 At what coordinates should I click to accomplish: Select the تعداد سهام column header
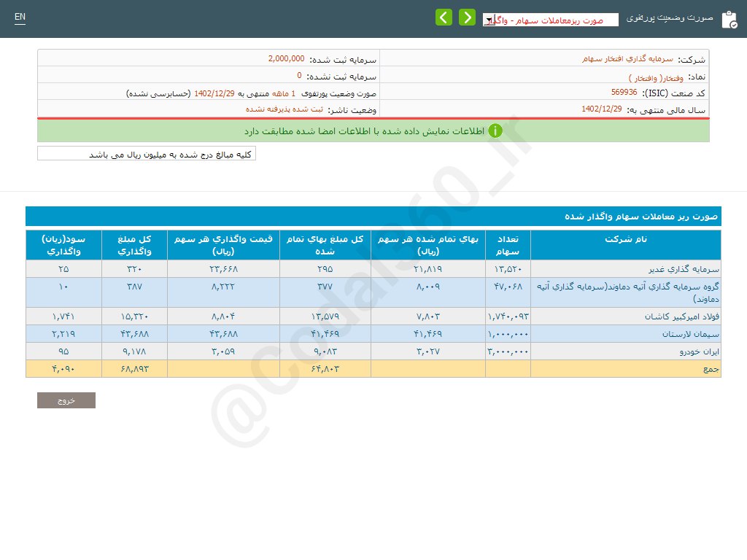(507, 245)
